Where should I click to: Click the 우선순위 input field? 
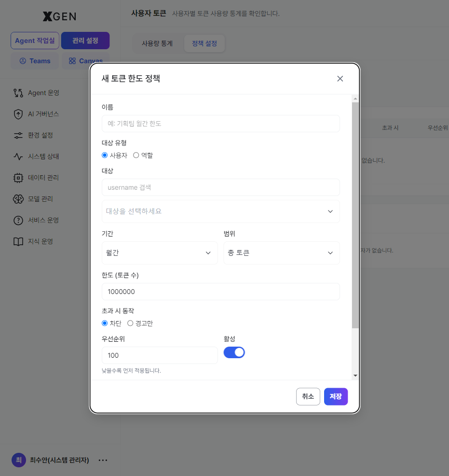coord(160,355)
